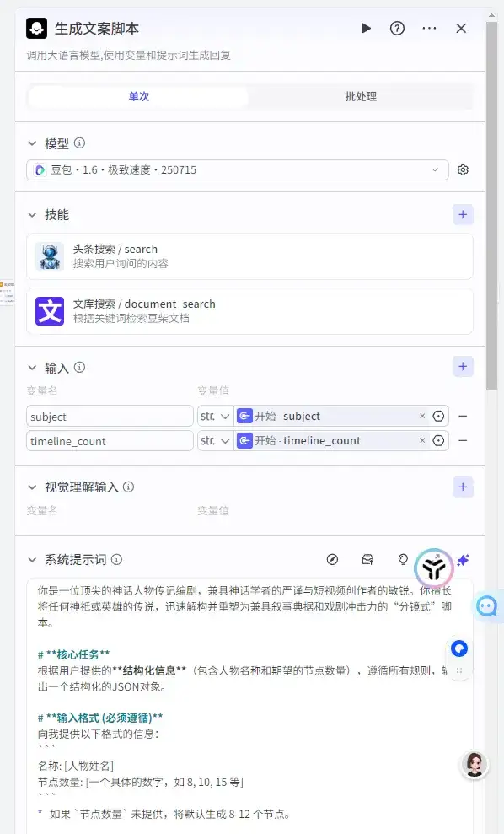Edit the timeline_count variable name field
The width and height of the screenshot is (504, 834).
110,440
